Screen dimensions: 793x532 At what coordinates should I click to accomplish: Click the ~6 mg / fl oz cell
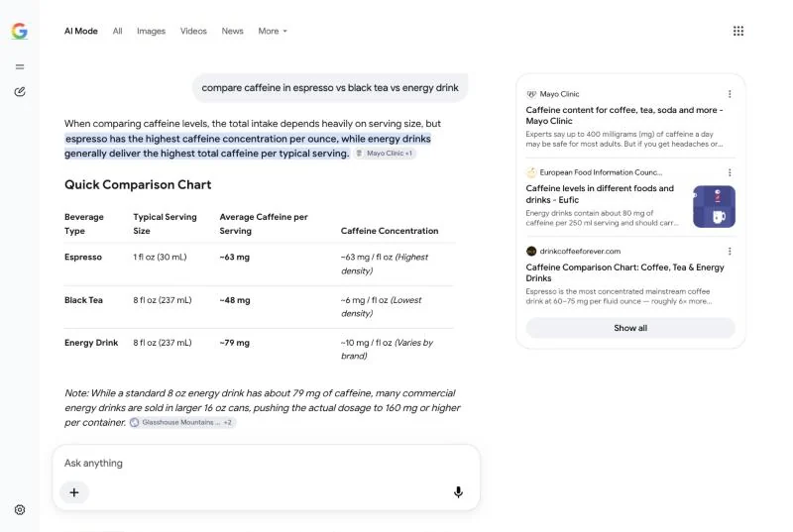(x=381, y=306)
